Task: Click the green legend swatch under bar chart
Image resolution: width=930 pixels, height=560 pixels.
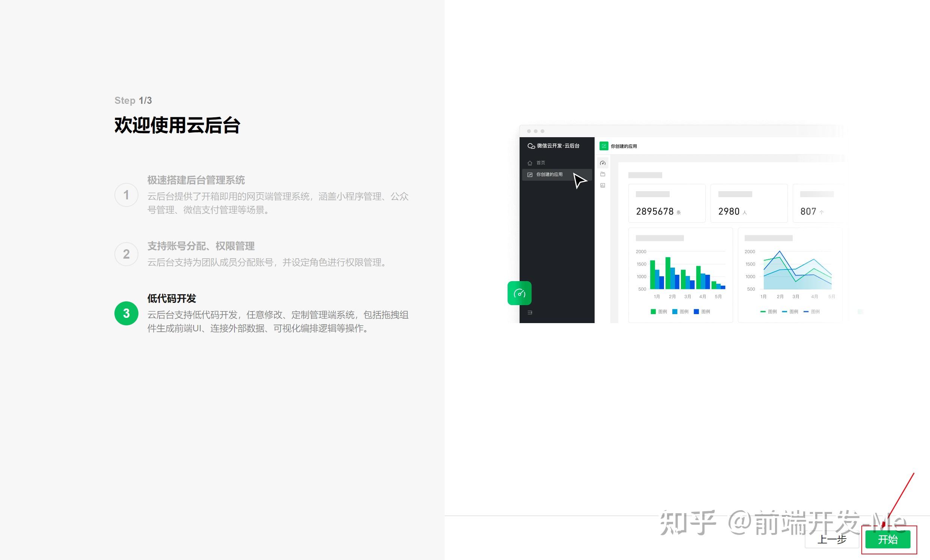Action: 653,311
